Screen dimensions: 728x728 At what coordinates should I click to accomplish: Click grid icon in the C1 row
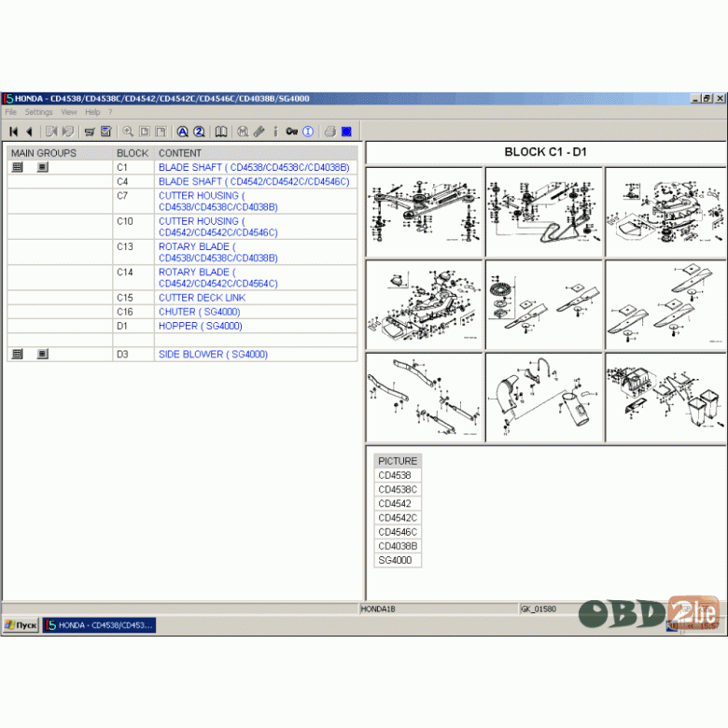tap(17, 167)
